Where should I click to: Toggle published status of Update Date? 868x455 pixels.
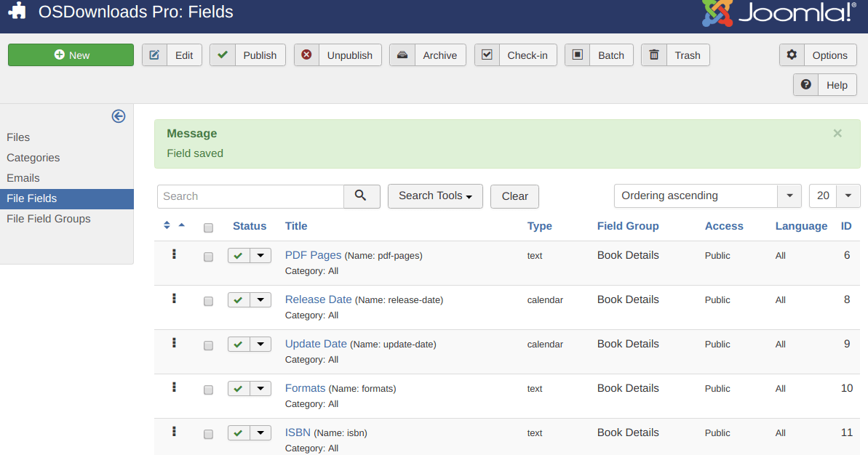239,344
